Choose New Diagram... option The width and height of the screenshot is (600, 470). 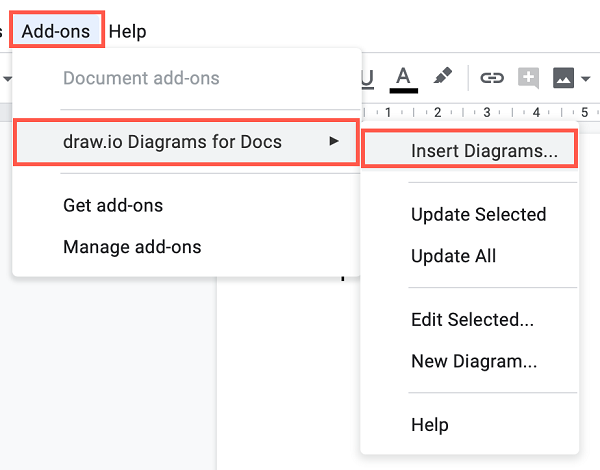coord(470,361)
